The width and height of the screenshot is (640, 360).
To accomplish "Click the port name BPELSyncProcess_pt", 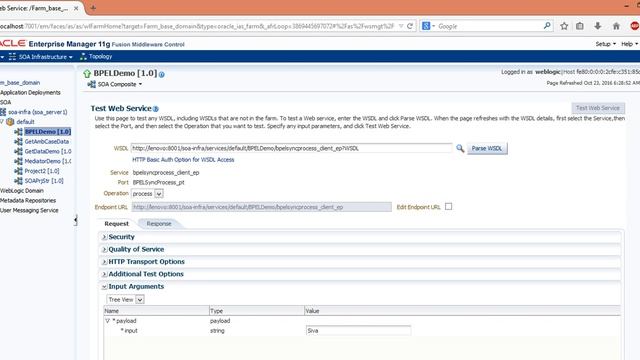I will tap(158, 182).
